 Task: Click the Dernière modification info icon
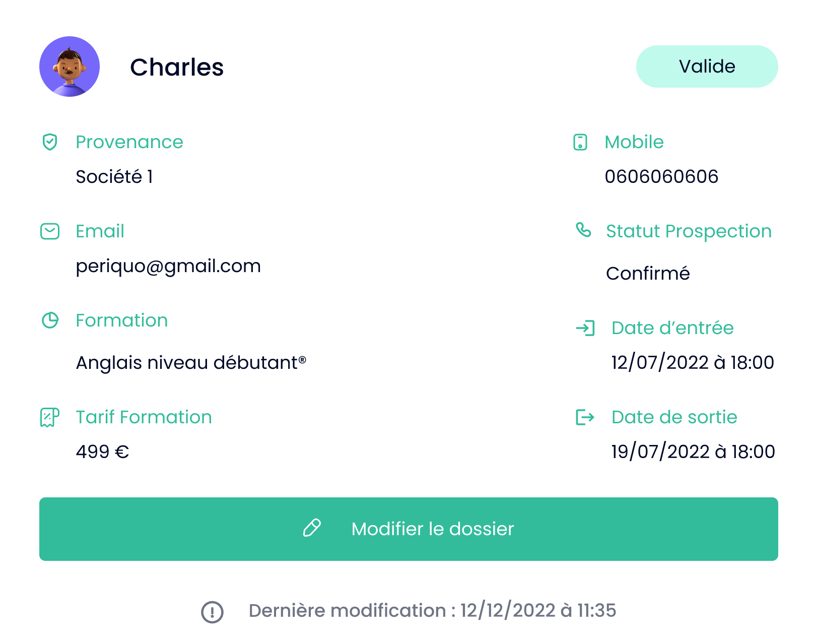click(212, 612)
